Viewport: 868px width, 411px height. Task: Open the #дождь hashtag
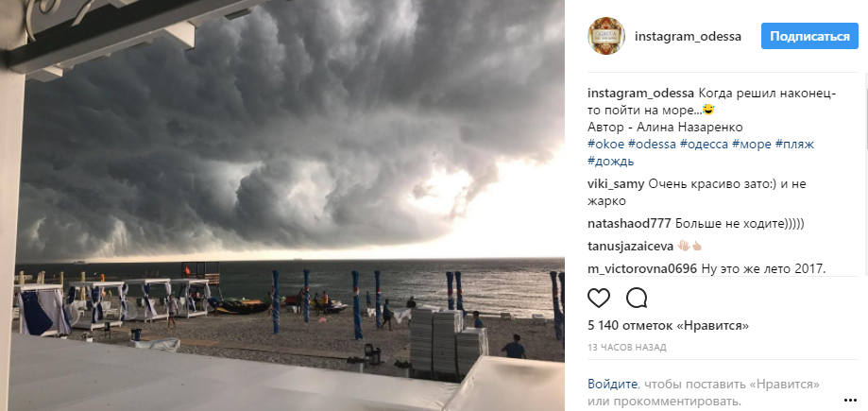pos(610,162)
